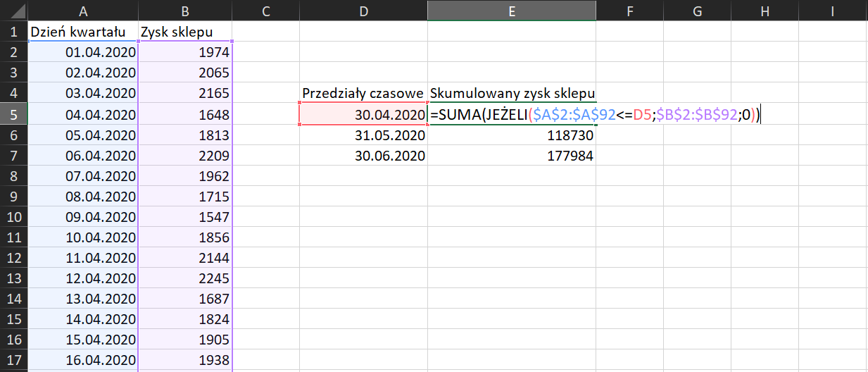Click the profit cell 1962
The height and width of the screenshot is (372, 868).
[185, 175]
